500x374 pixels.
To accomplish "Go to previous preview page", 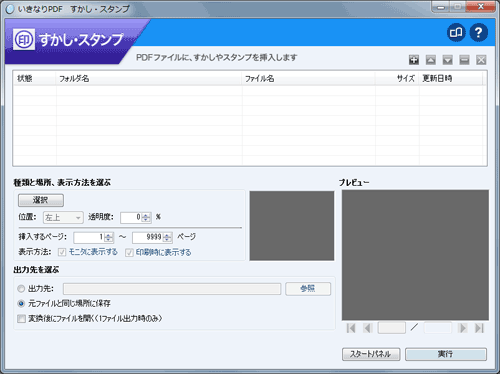I will (368, 328).
